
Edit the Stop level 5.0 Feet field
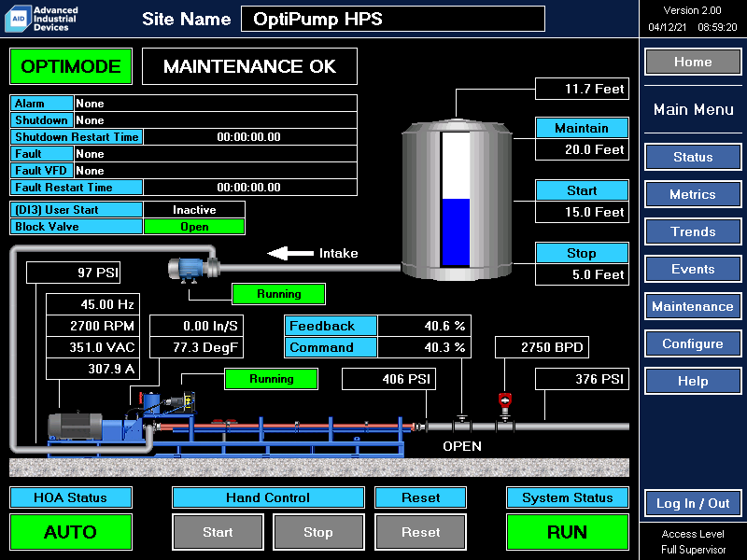582,274
